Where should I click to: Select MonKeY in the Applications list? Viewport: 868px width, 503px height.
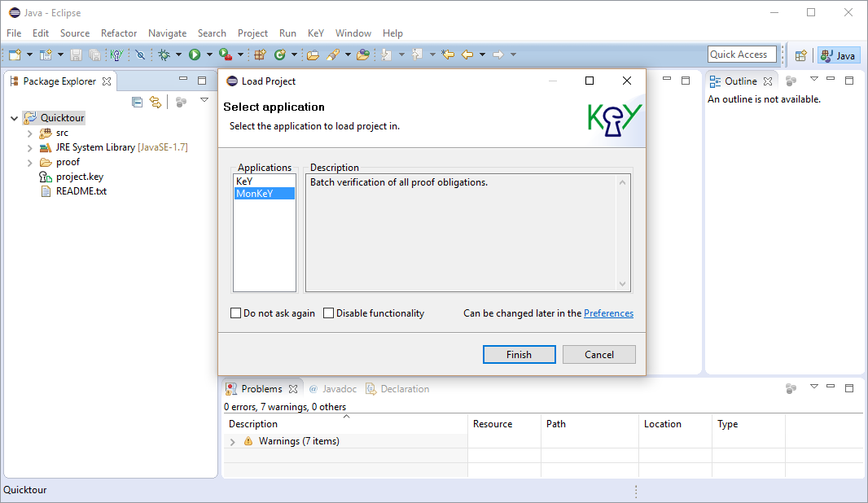coord(264,194)
